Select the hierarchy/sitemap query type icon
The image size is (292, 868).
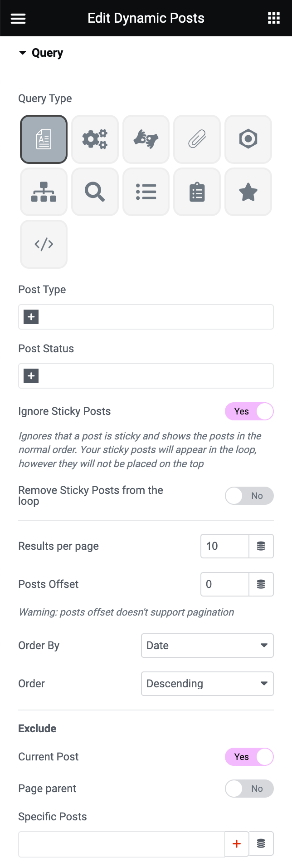coord(44,192)
